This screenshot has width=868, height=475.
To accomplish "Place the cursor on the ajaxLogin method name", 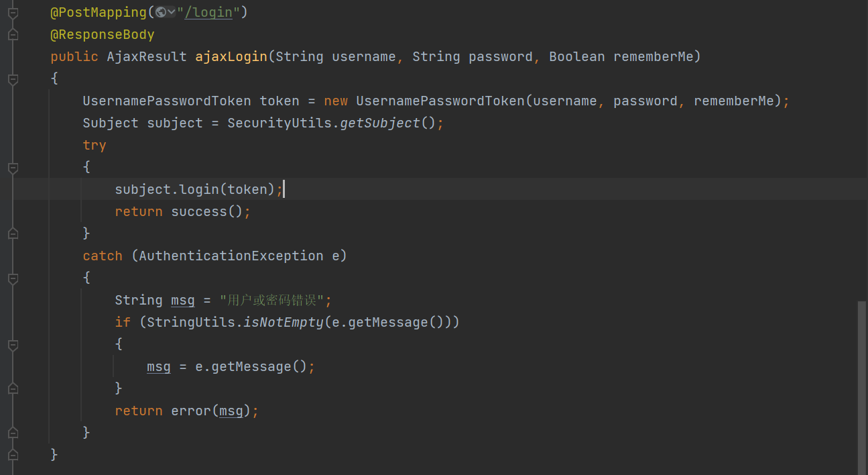I will pos(231,57).
